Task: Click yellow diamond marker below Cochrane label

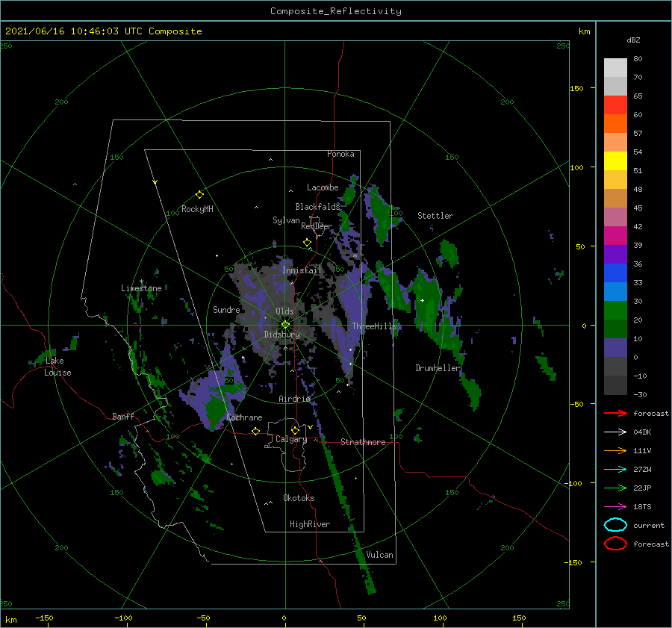Action: click(255, 431)
